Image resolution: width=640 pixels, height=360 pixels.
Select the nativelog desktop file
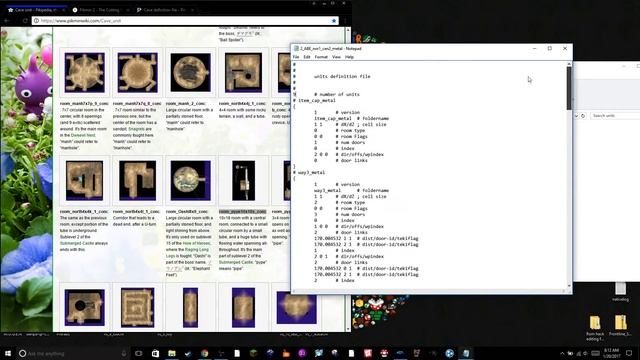620,292
